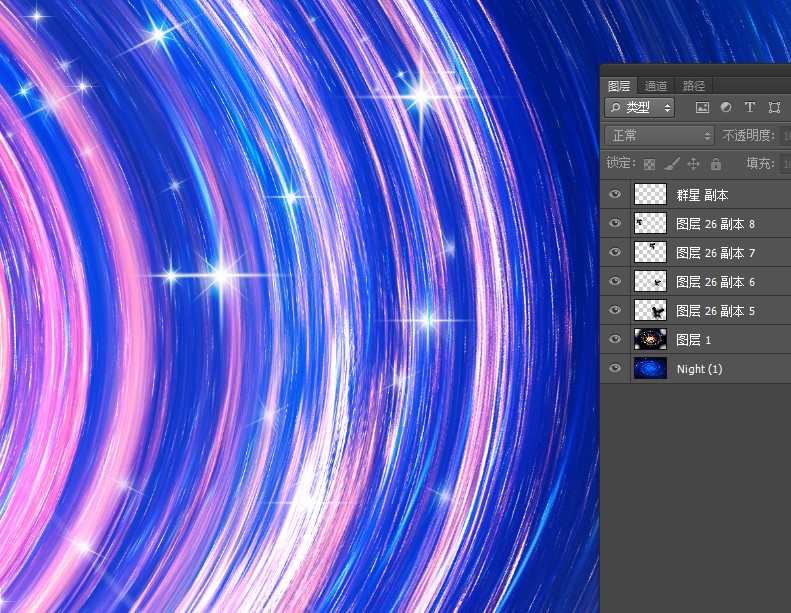Image resolution: width=791 pixels, height=613 pixels.
Task: Switch to the 通道 tab
Action: click(656, 86)
